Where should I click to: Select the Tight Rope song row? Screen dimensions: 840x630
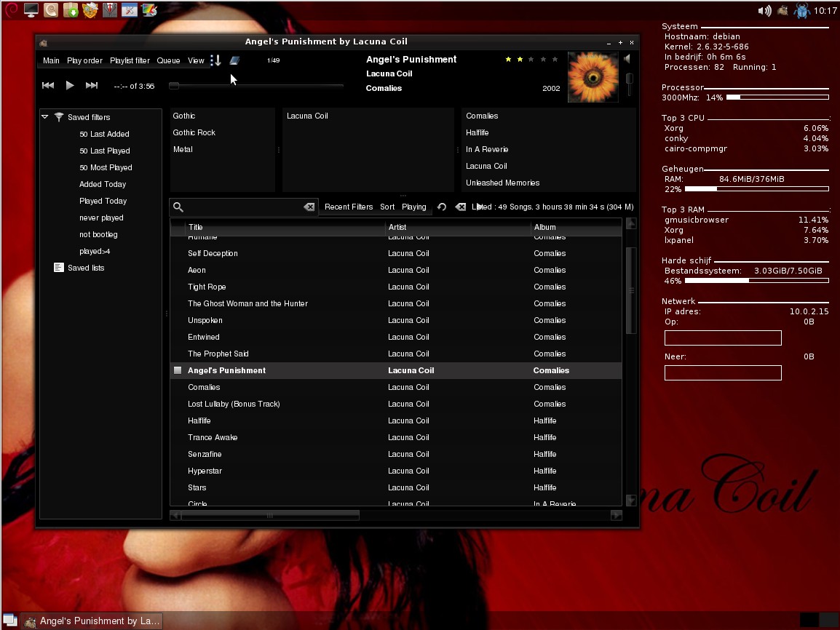[x=396, y=287]
